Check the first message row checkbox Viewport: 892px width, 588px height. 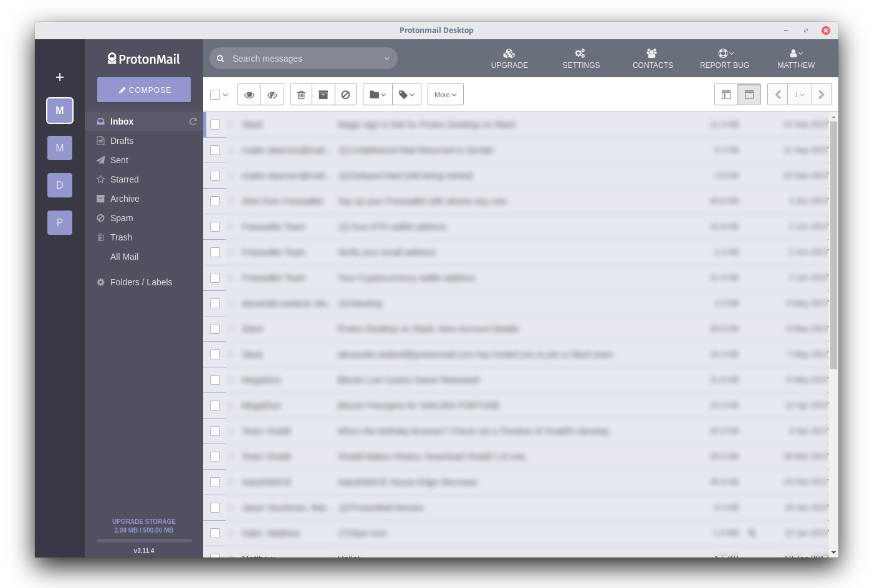(215, 125)
